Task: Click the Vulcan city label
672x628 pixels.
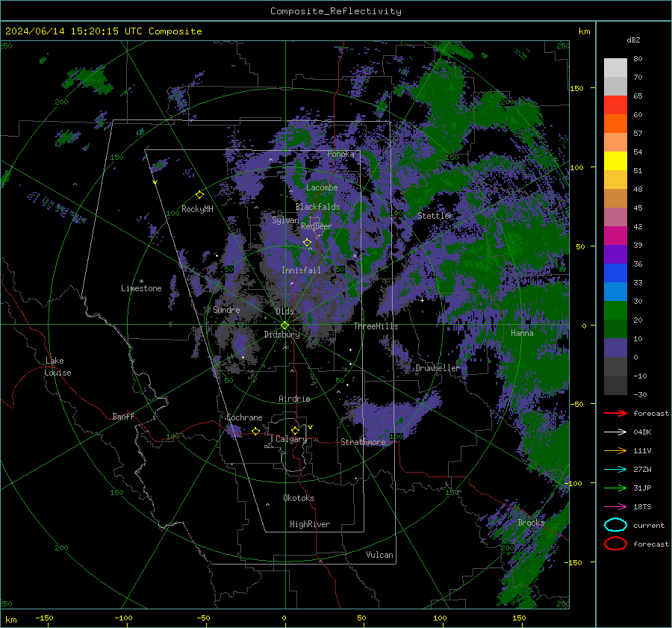Action: tap(380, 555)
